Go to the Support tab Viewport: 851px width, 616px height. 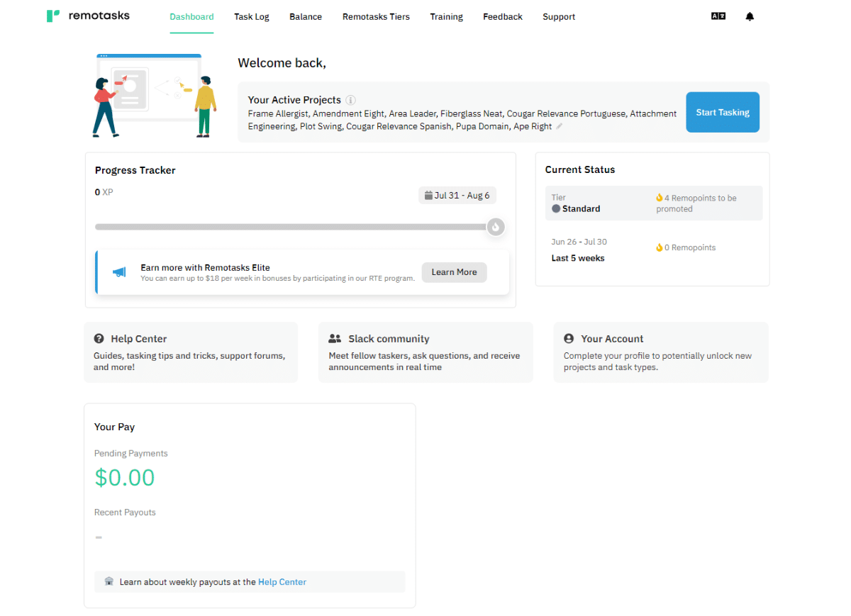pos(559,17)
